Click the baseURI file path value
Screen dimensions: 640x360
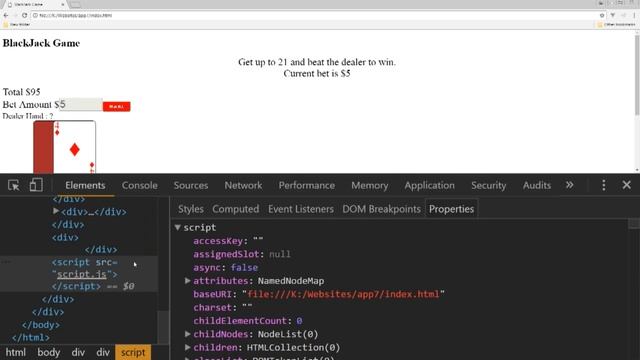[x=343, y=294]
